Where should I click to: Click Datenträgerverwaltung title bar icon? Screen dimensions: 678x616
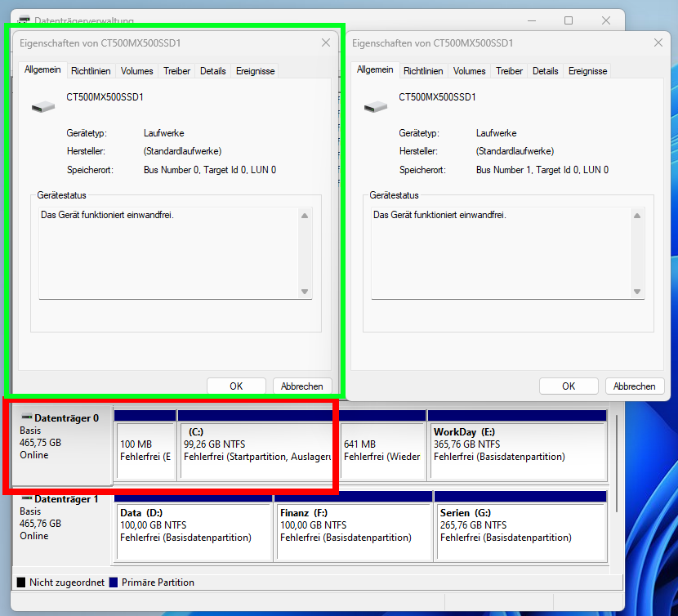[x=24, y=20]
